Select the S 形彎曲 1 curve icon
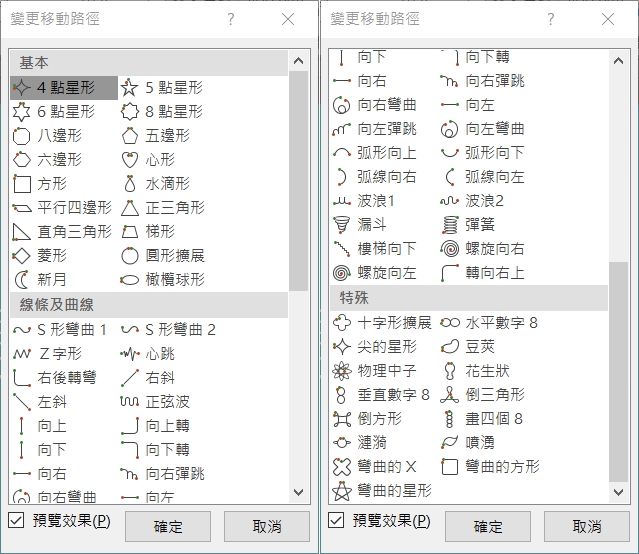639x554 pixels. click(21, 330)
